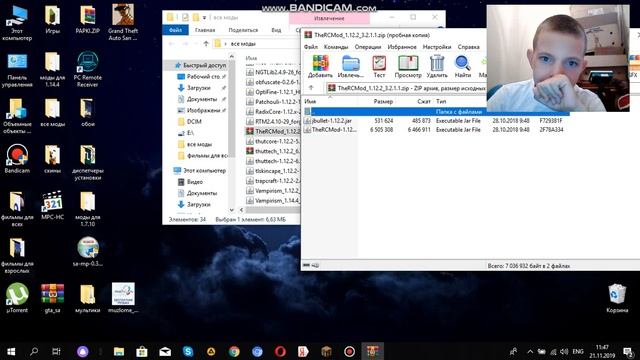Click the Найти (Find) magnifier icon
Screen dimensions: 640x360
[462, 67]
